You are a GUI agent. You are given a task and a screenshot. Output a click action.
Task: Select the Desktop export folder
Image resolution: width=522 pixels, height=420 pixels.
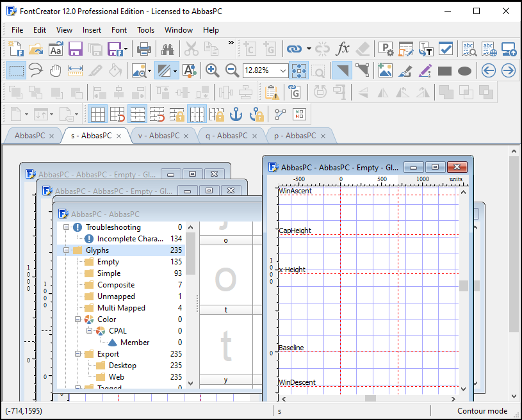click(122, 366)
